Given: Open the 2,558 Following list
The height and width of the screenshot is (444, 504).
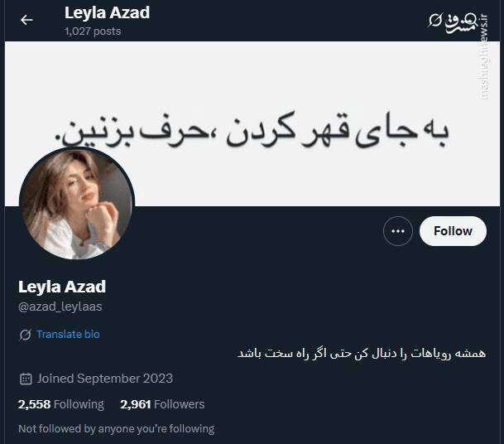Looking at the screenshot, I should tap(61, 404).
